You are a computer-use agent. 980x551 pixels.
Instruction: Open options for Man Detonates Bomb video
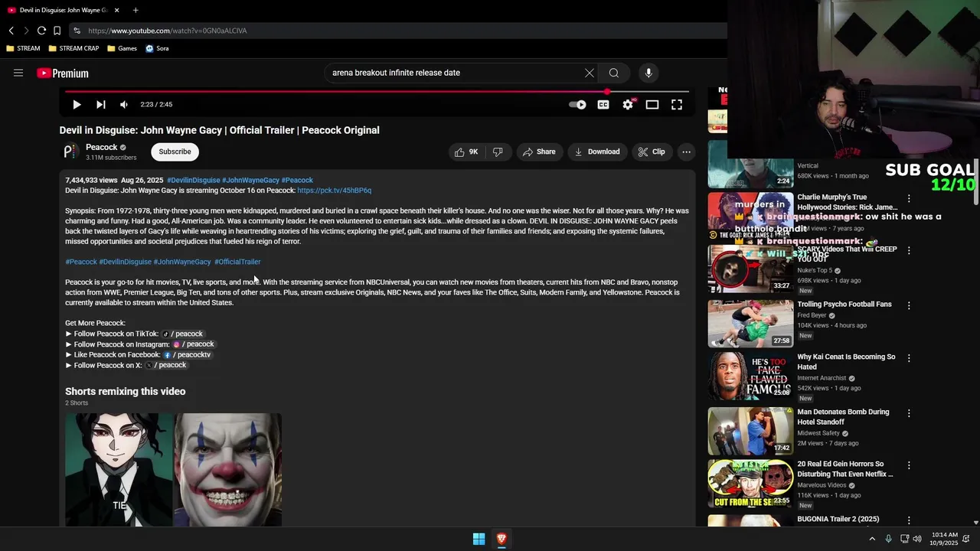click(909, 413)
